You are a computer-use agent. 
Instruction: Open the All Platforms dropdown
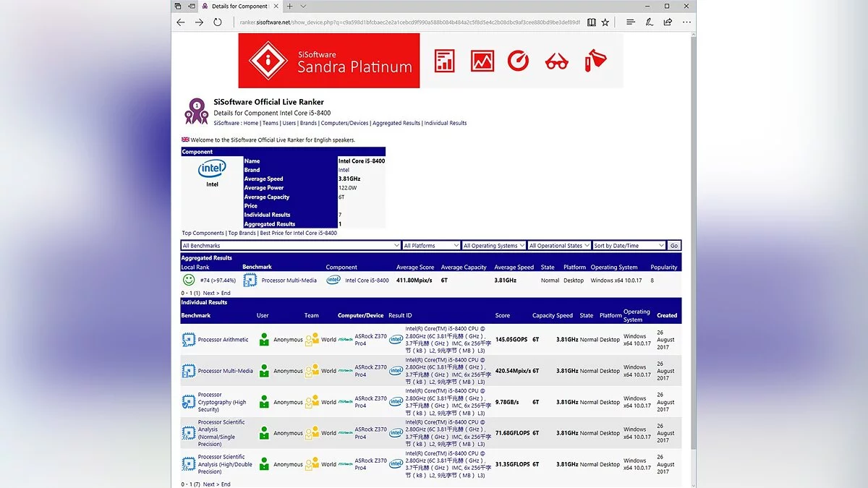tap(431, 246)
